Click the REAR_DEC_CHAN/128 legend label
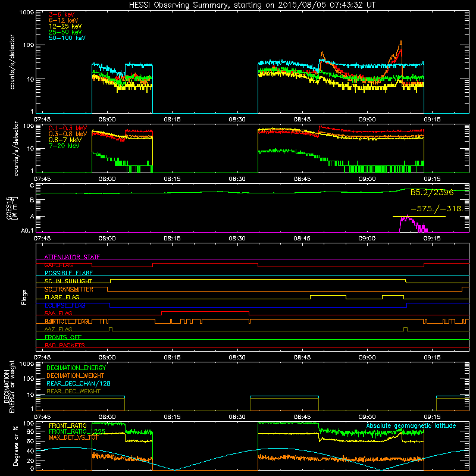This screenshot has width=476, height=476. 79,383
